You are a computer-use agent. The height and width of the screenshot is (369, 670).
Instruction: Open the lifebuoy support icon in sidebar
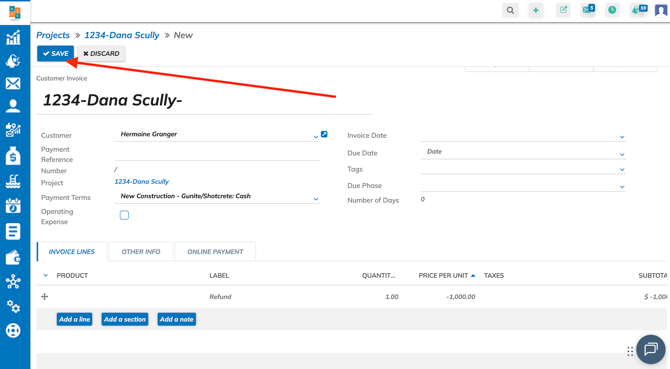pyautogui.click(x=13, y=331)
